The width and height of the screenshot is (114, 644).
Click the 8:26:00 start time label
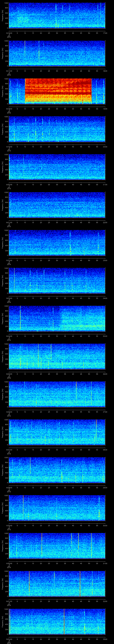9,412
